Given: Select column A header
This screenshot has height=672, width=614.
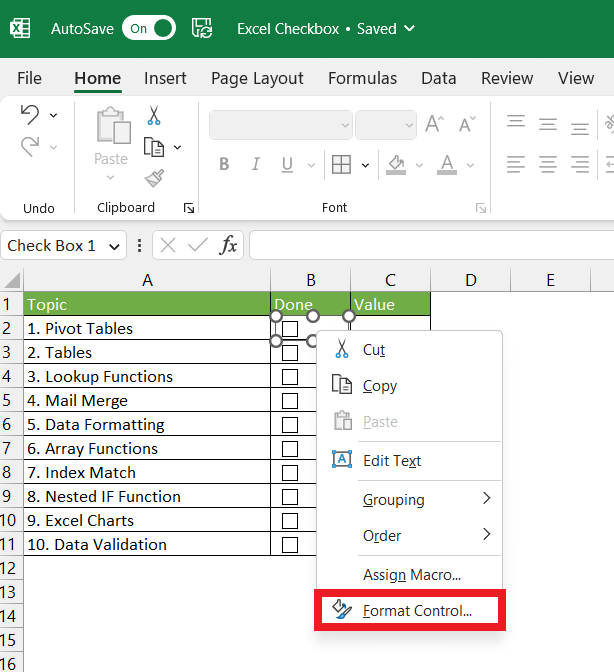Looking at the screenshot, I should tap(147, 280).
